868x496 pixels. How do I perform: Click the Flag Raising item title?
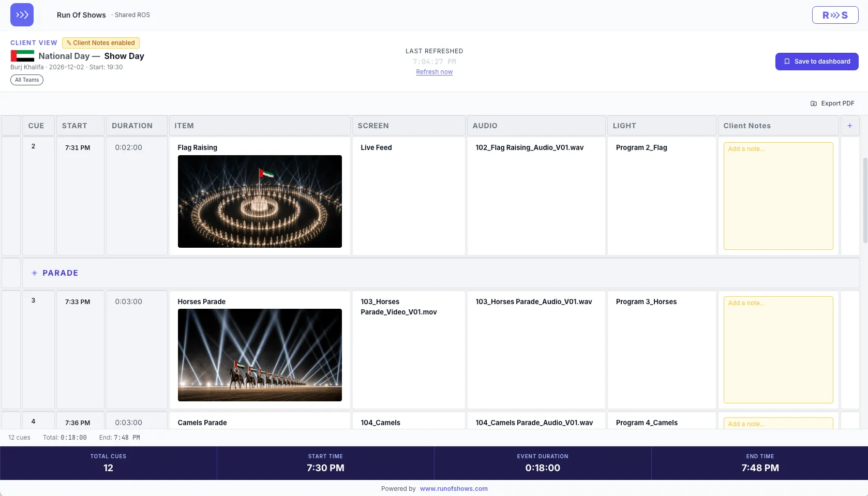tap(197, 148)
